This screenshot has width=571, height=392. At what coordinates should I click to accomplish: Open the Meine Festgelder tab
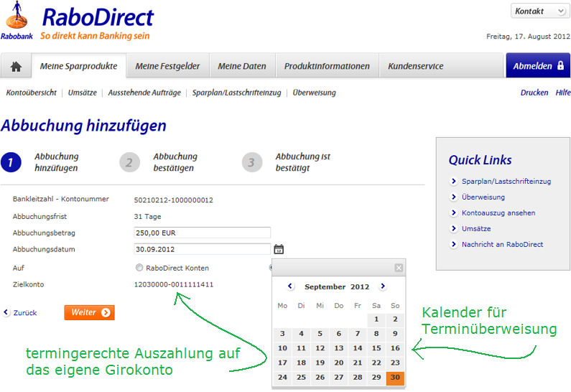[x=167, y=66]
